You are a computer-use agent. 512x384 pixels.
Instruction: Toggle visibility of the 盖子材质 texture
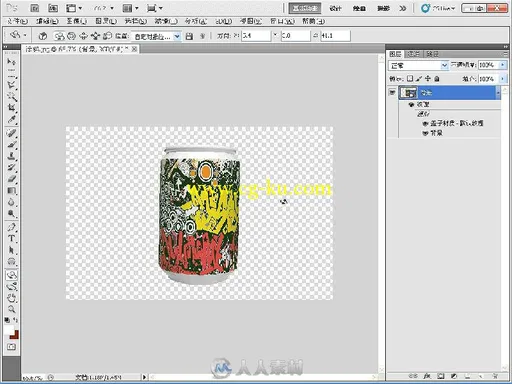click(x=425, y=124)
